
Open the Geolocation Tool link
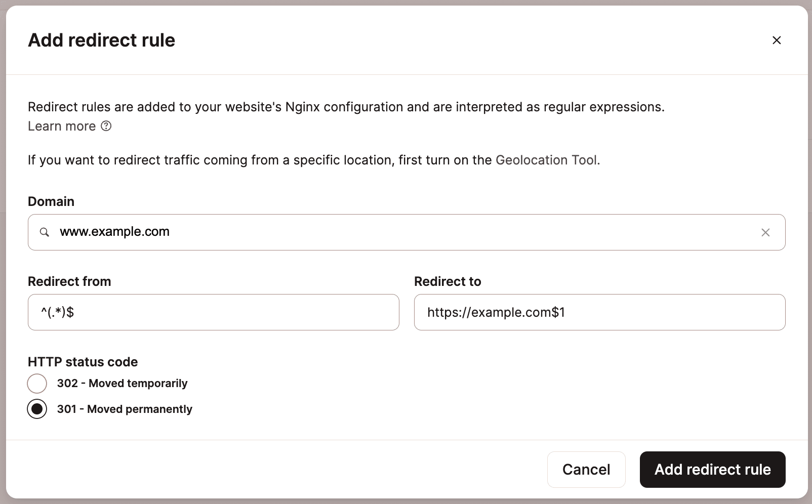coord(546,160)
